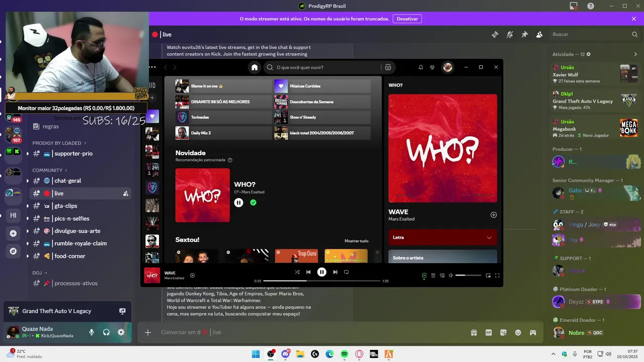644x362 pixels.
Task: Mute Spotify volume speaker icon
Action: 451,276
